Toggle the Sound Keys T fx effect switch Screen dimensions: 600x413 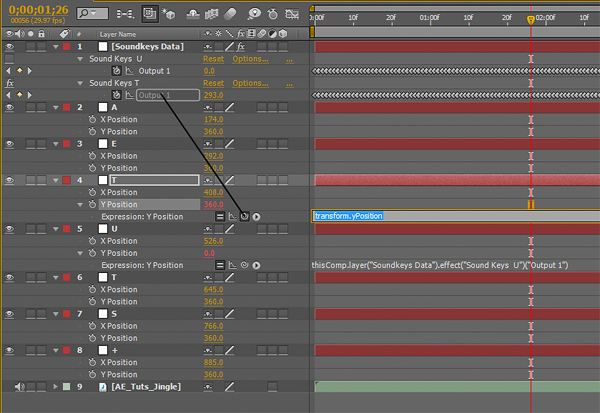pyautogui.click(x=9, y=83)
